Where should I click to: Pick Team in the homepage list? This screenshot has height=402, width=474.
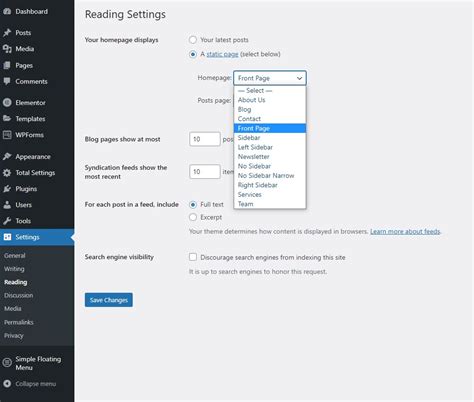pos(270,204)
